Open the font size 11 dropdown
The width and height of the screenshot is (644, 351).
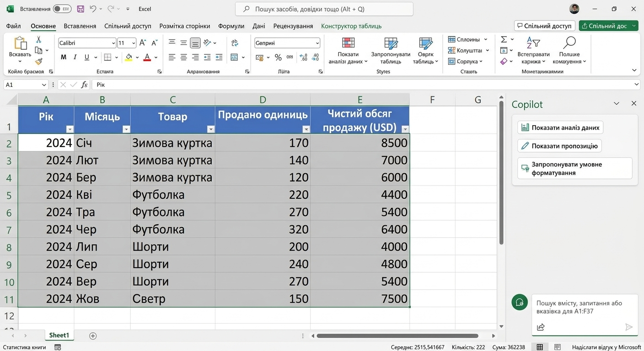(x=134, y=43)
